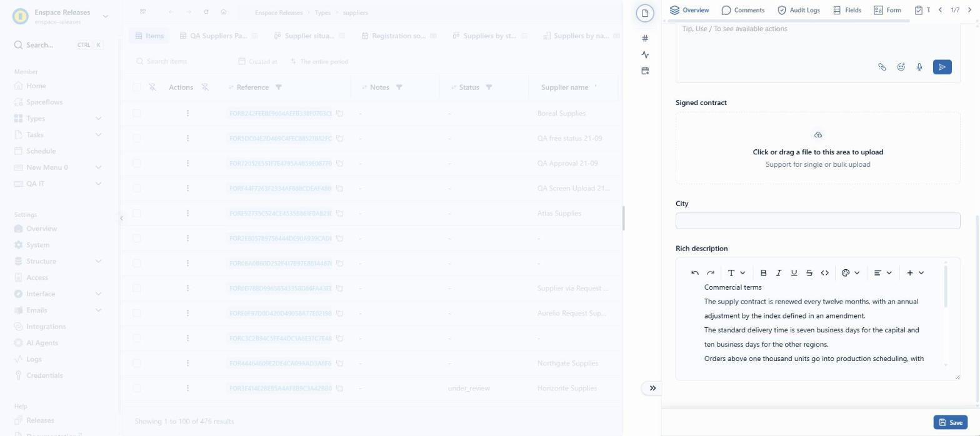The width and height of the screenshot is (980, 436).
Task: Switch to the Audit Logs tab
Action: click(798, 11)
